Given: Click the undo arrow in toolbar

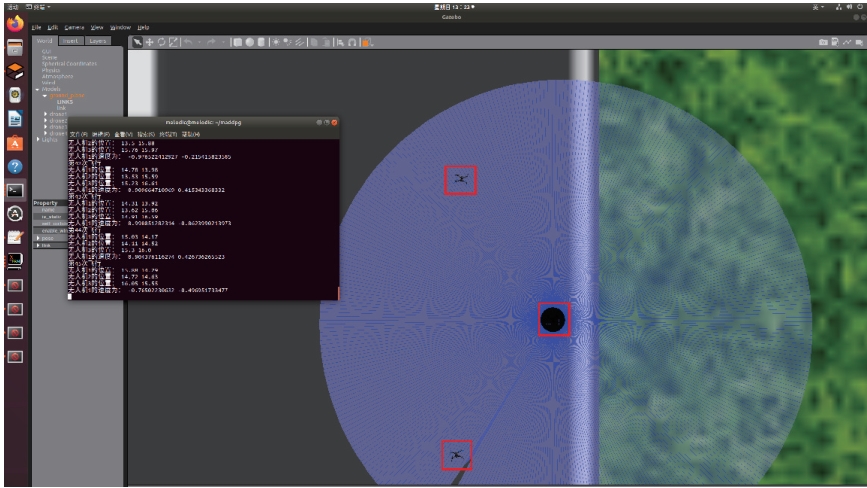Looking at the screenshot, I should (x=188, y=42).
